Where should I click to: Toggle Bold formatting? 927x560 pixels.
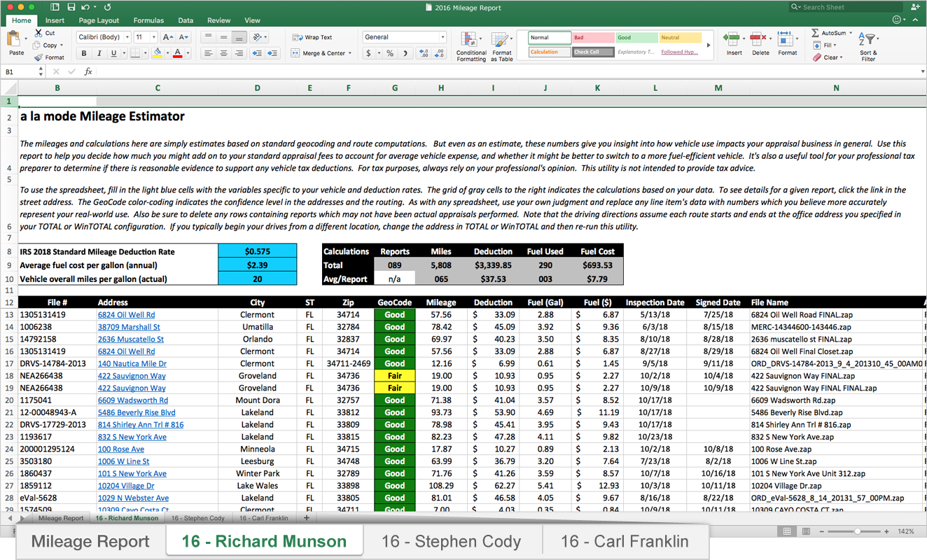(83, 53)
